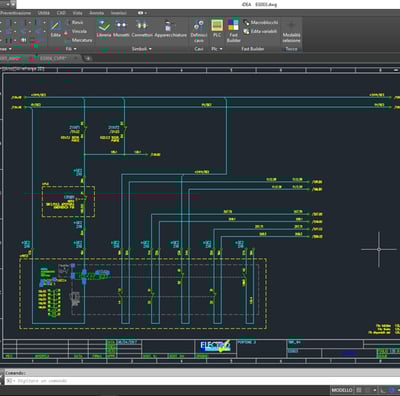Open the Annota ribbon tab
This screenshot has width=400, height=396.
[97, 13]
